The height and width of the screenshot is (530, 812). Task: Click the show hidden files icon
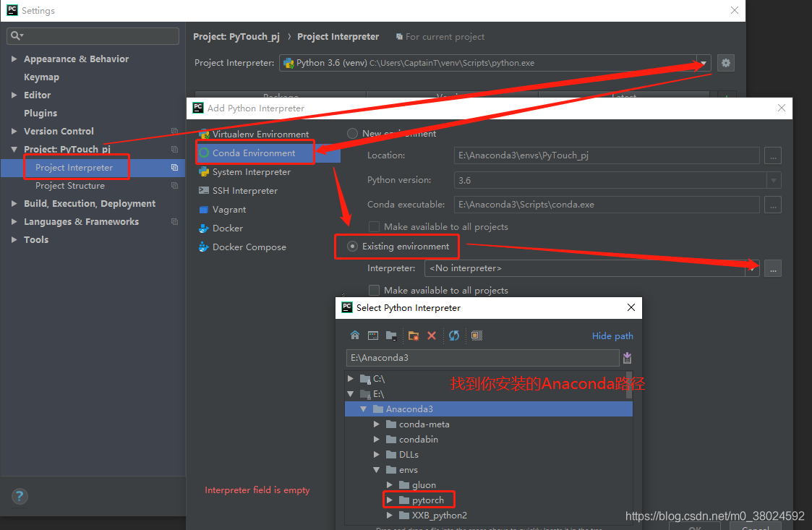(477, 335)
